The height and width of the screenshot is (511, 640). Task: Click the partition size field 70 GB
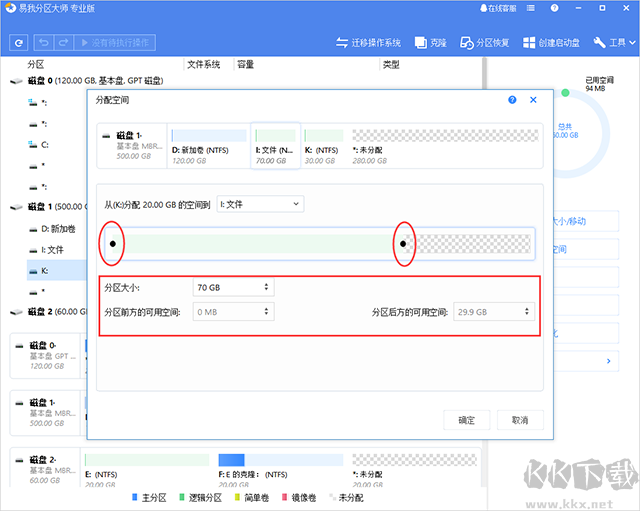233,288
